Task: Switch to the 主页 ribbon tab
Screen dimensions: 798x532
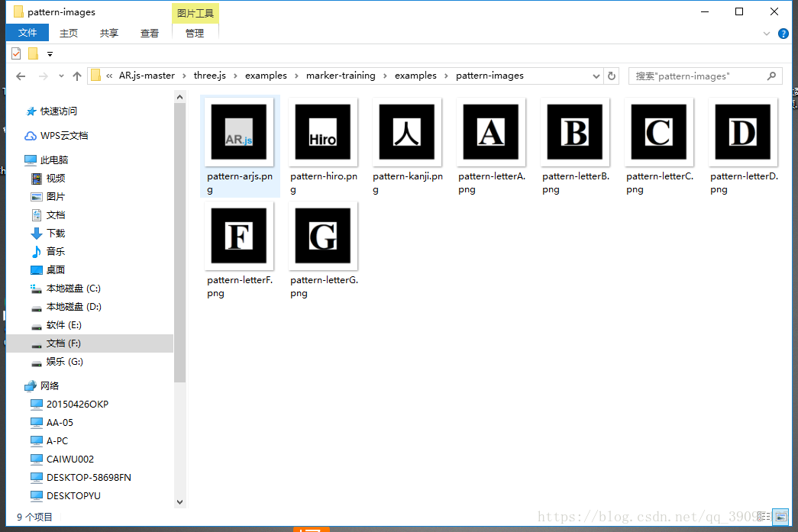Action: 69,33
